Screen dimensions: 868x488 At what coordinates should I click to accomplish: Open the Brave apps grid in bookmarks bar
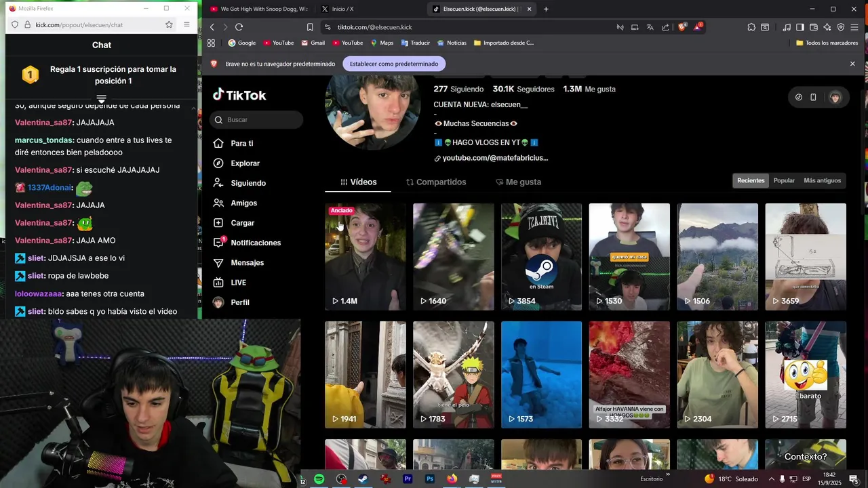click(x=211, y=43)
